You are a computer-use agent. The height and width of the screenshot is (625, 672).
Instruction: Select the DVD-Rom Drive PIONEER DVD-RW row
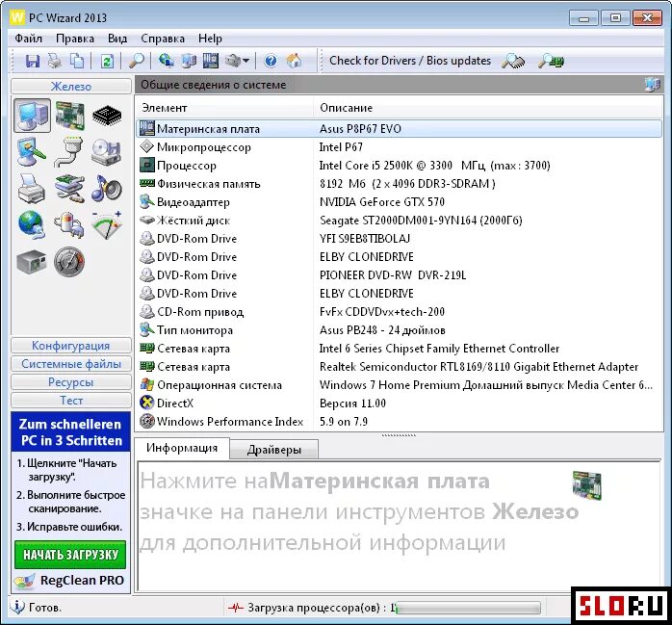399,275
